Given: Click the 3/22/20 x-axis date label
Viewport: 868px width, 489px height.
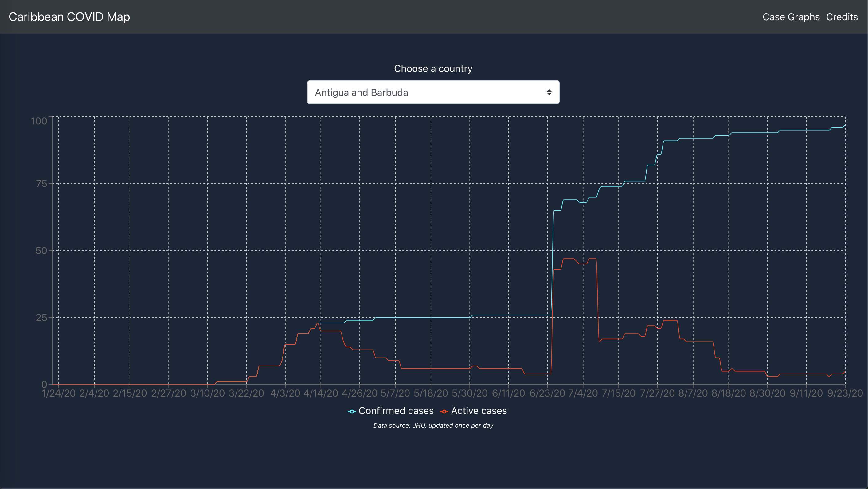Looking at the screenshot, I should tap(246, 393).
